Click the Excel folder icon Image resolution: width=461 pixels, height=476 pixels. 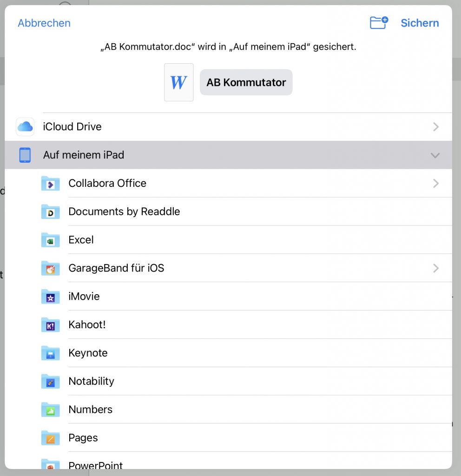(x=50, y=240)
